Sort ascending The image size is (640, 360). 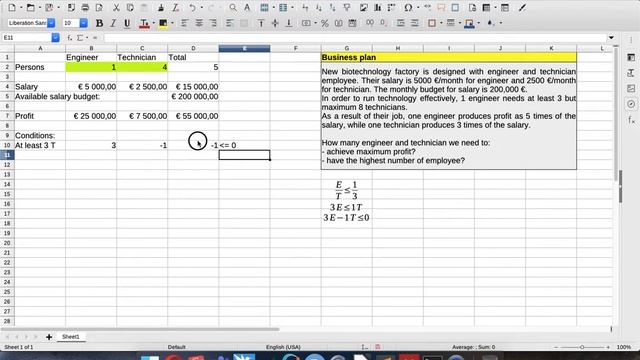point(319,7)
